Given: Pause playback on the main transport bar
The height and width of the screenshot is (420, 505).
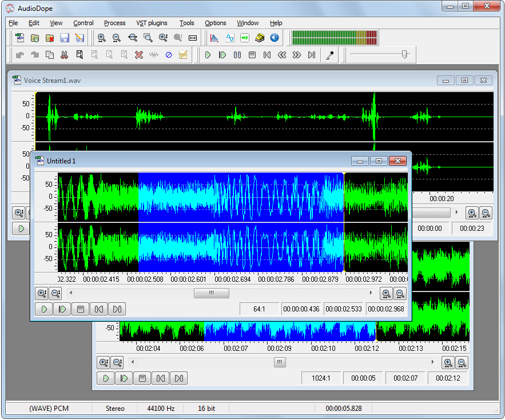Looking at the screenshot, I should pyautogui.click(x=237, y=54).
